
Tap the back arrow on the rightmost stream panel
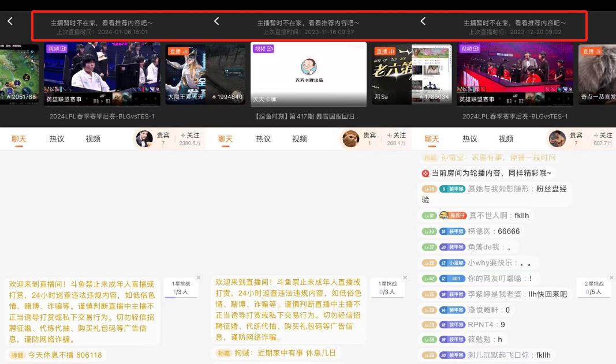(423, 21)
